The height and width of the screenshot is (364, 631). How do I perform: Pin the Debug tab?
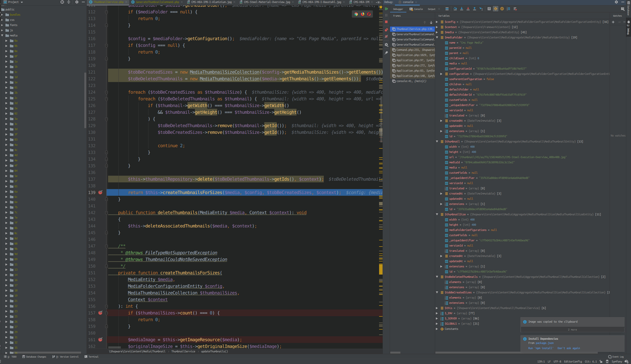(x=386, y=53)
